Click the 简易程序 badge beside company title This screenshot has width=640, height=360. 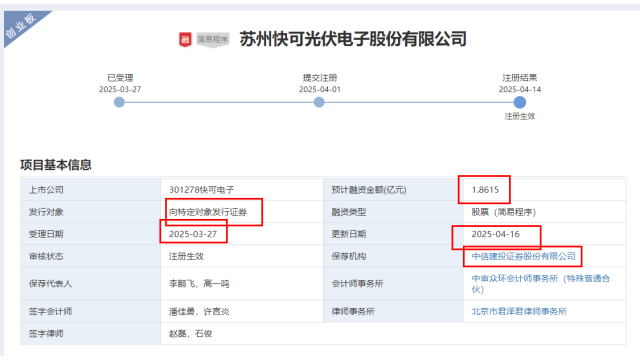click(213, 40)
